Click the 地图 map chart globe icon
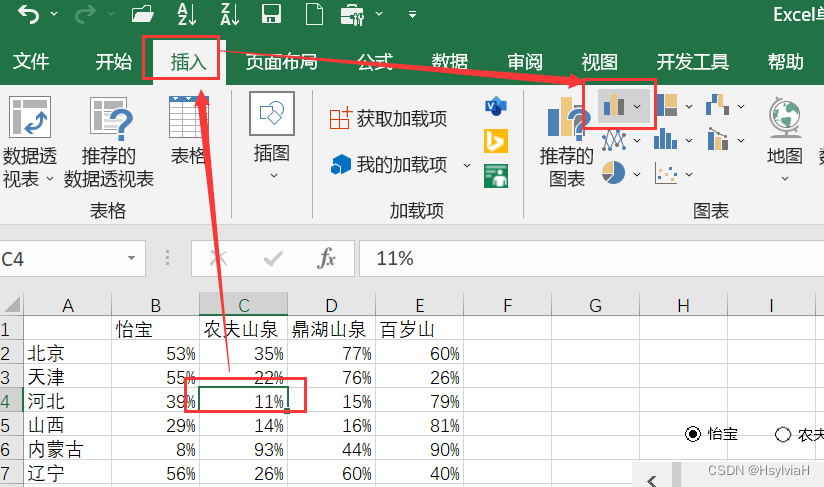 tap(784, 117)
